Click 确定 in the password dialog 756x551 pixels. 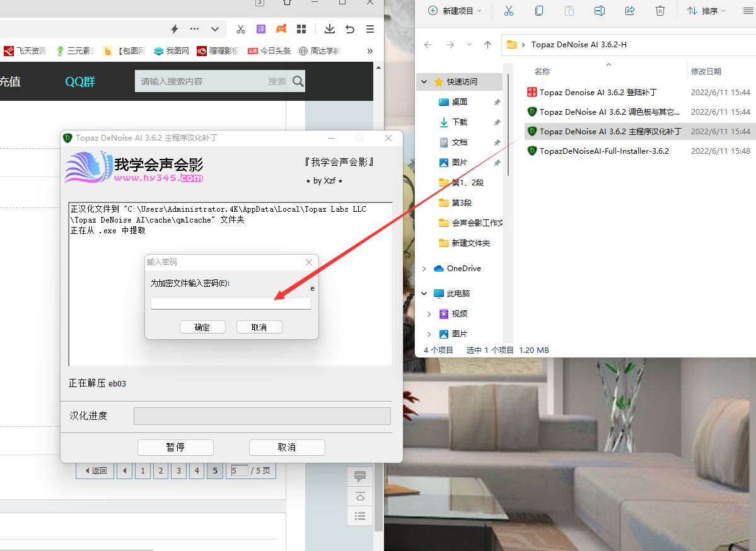(x=202, y=327)
